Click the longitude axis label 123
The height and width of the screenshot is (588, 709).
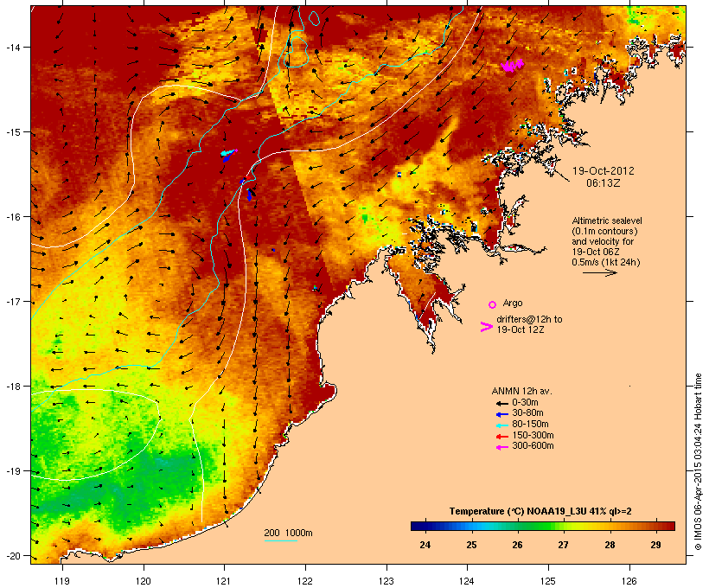tap(386, 581)
